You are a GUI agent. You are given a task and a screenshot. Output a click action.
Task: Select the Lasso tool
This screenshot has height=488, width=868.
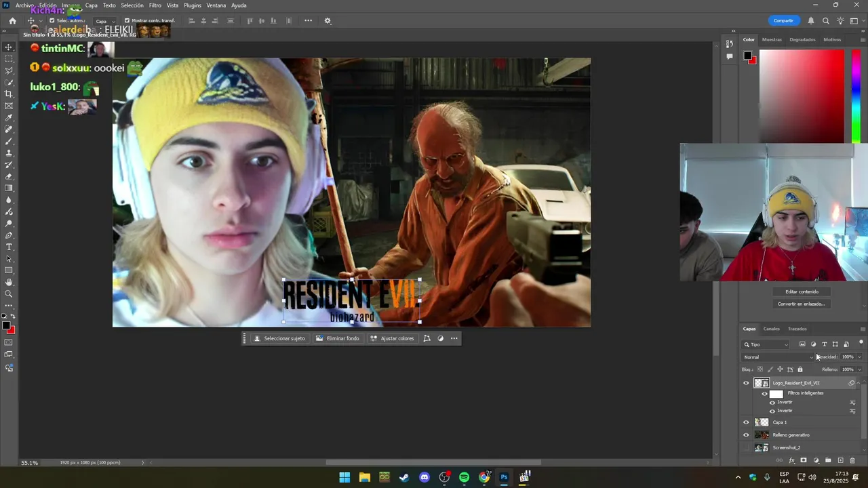9,70
